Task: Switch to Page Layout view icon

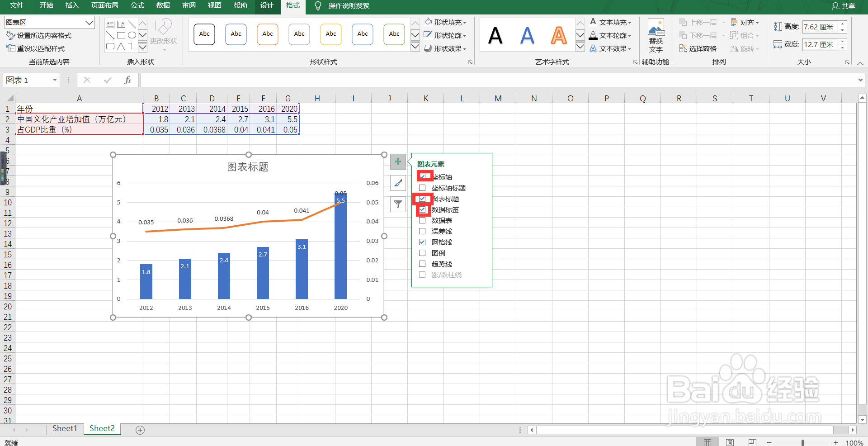Action: coord(730,442)
